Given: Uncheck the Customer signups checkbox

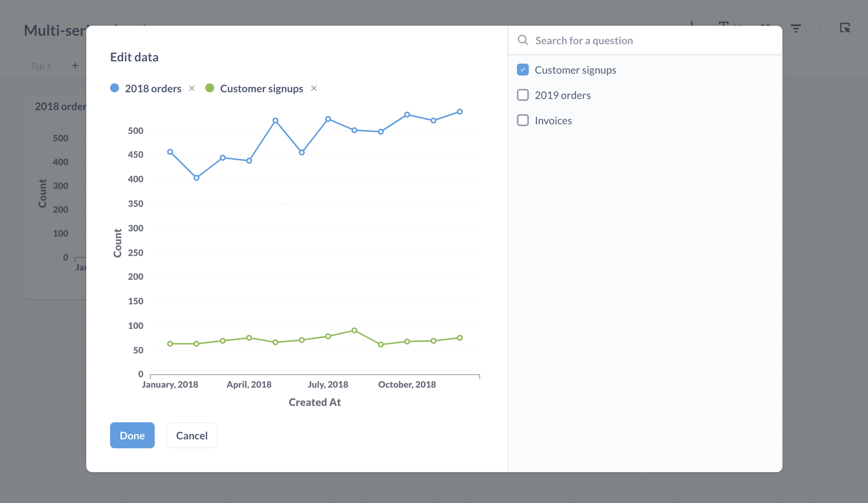Looking at the screenshot, I should point(523,70).
